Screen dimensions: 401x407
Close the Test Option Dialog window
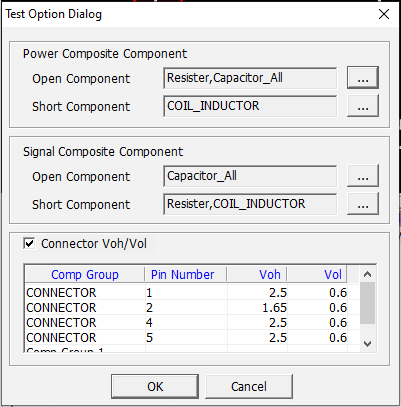point(384,14)
